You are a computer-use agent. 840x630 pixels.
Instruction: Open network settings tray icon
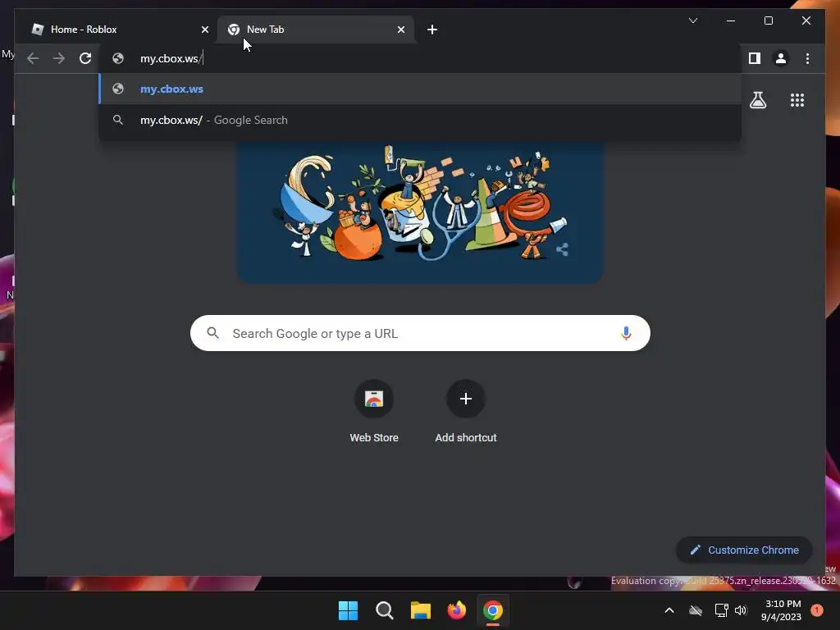(721, 610)
